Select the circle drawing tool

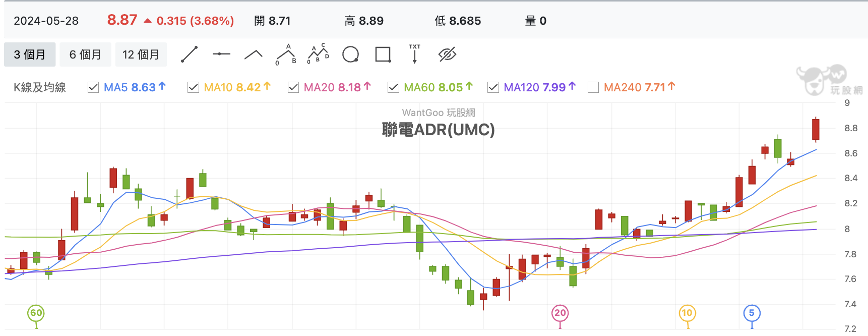[350, 54]
